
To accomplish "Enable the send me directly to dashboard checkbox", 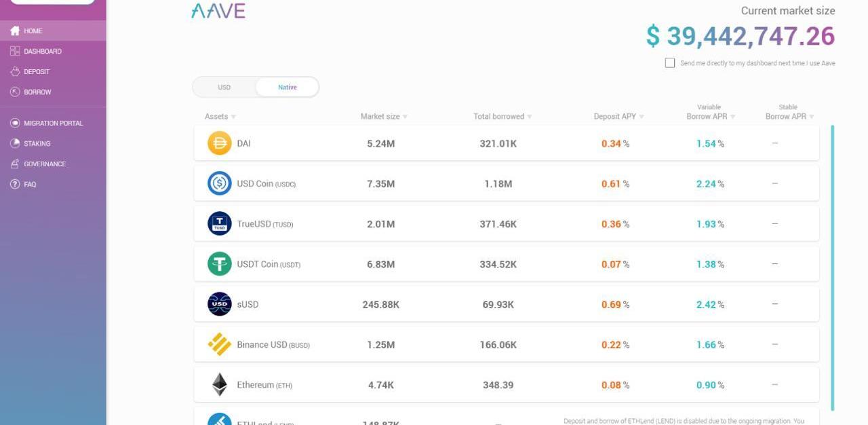I will (670, 63).
